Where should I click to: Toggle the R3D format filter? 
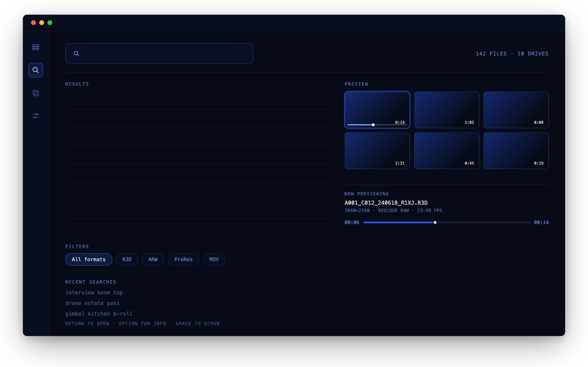pos(127,259)
